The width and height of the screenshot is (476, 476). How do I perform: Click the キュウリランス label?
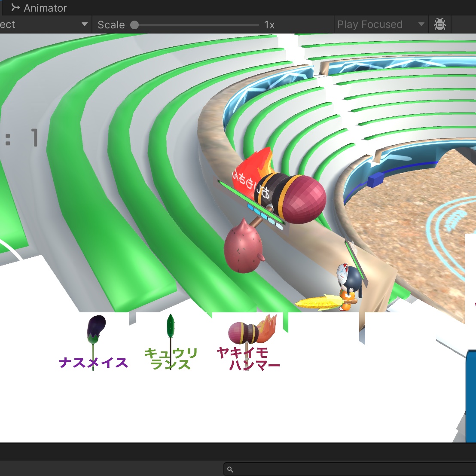click(171, 359)
